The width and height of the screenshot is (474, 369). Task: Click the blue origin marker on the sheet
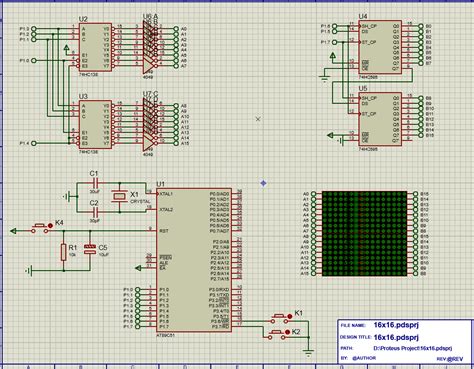pos(263,183)
